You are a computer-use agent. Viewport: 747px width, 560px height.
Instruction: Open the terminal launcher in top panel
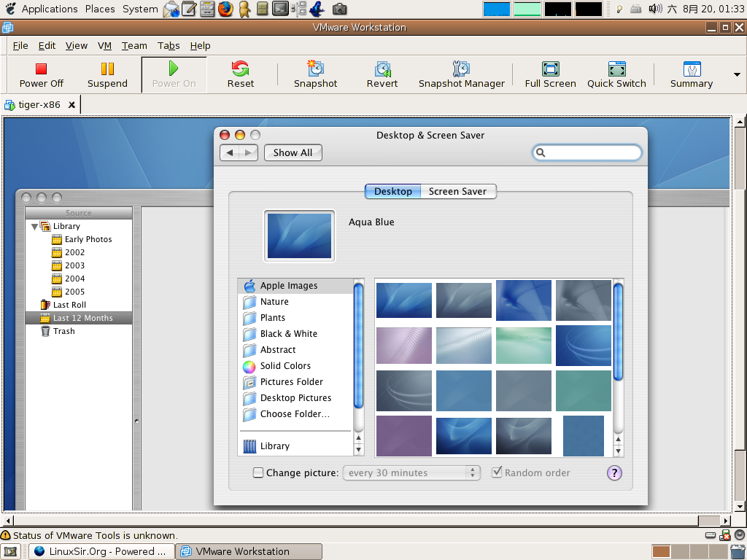pyautogui.click(x=280, y=9)
